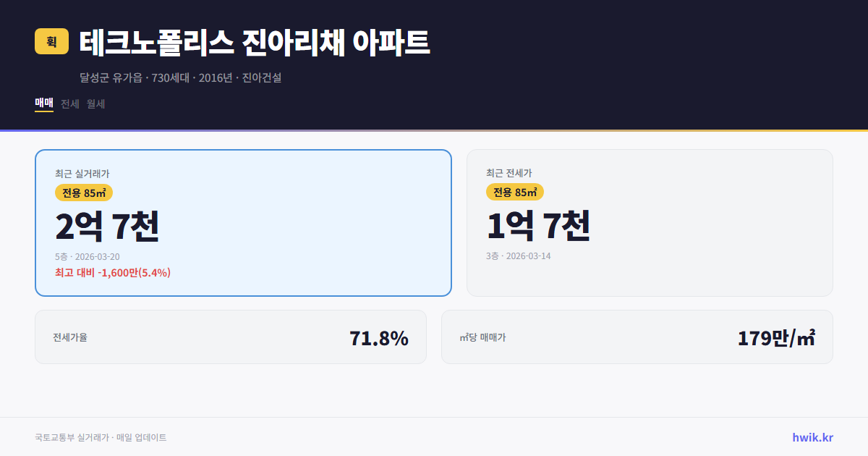Click the 3층 · 2026-03-14 date label
This screenshot has height=456, width=868.
tap(519, 256)
